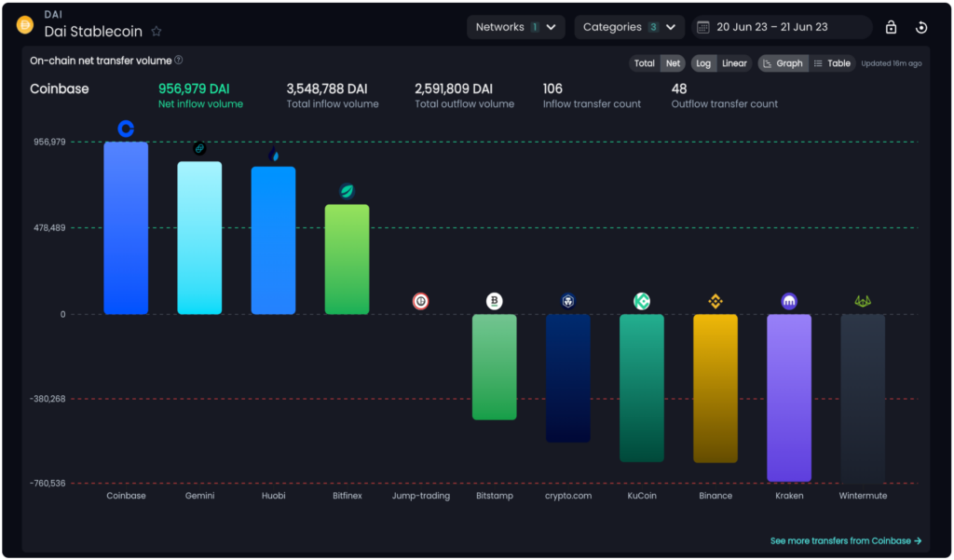
Task: Click the Jump-trading x-axis label
Action: (x=421, y=496)
